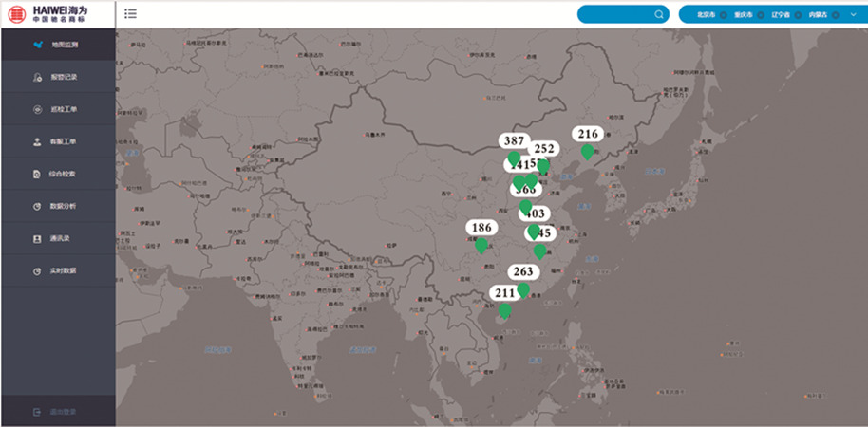This screenshot has width=868, height=427.
Task: Open the 地图监测 map monitoring menu item
Action: 58,45
